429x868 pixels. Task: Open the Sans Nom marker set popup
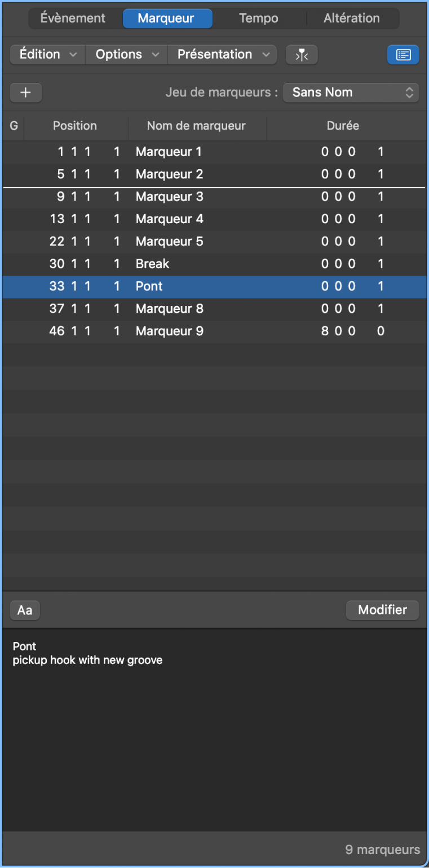coord(351,92)
